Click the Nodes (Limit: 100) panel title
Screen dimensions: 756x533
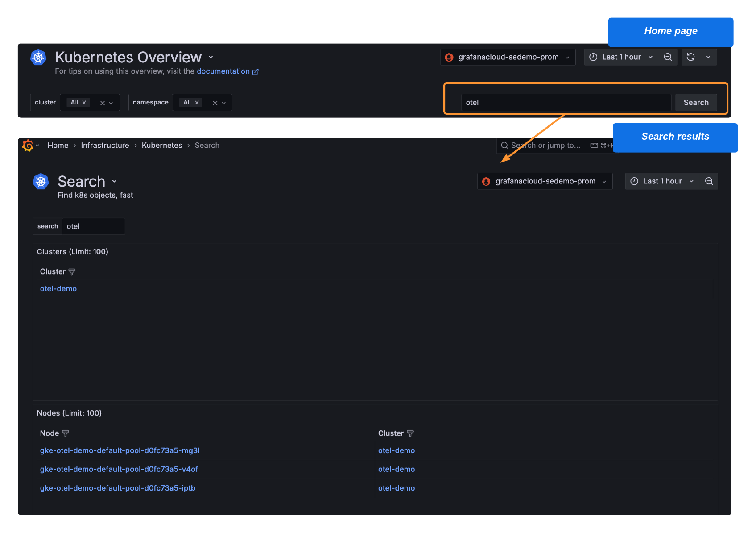pyautogui.click(x=69, y=413)
